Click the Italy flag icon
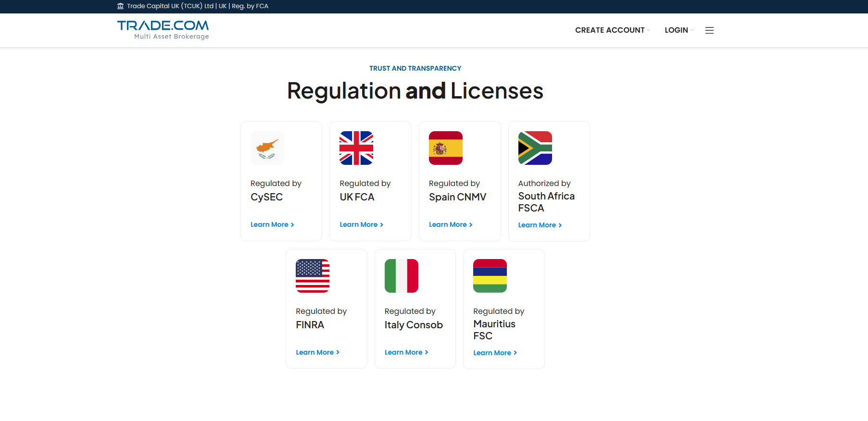This screenshot has width=868, height=421. point(402,276)
